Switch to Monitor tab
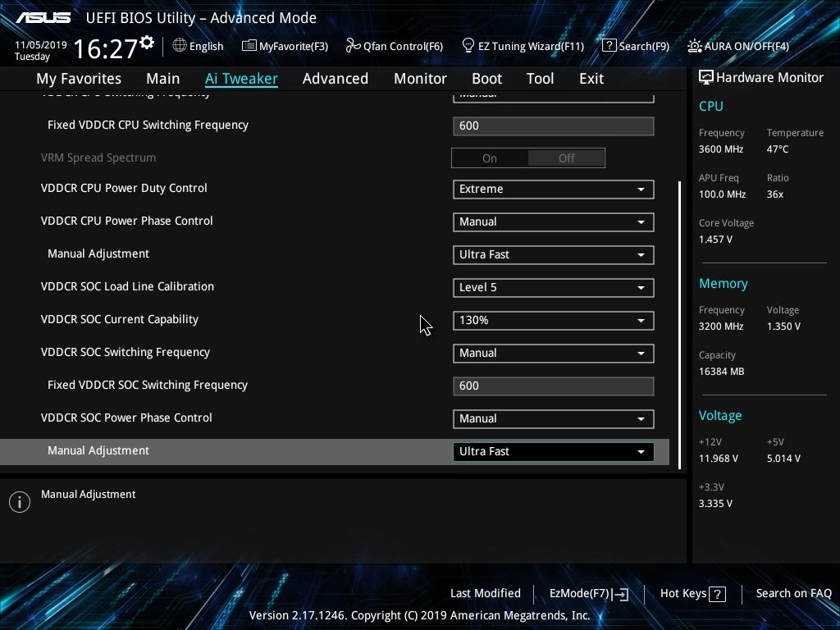 pos(421,79)
